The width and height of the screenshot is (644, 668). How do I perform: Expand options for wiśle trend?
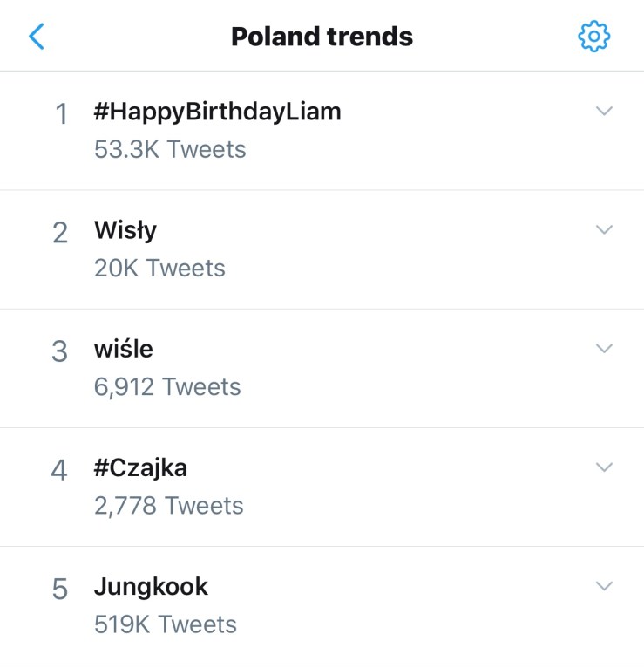click(x=604, y=348)
